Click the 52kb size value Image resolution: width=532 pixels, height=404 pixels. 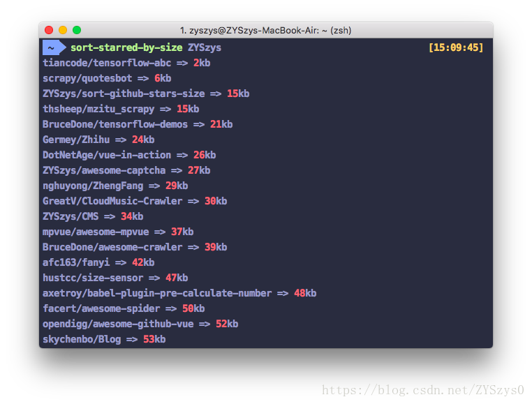coord(227,324)
